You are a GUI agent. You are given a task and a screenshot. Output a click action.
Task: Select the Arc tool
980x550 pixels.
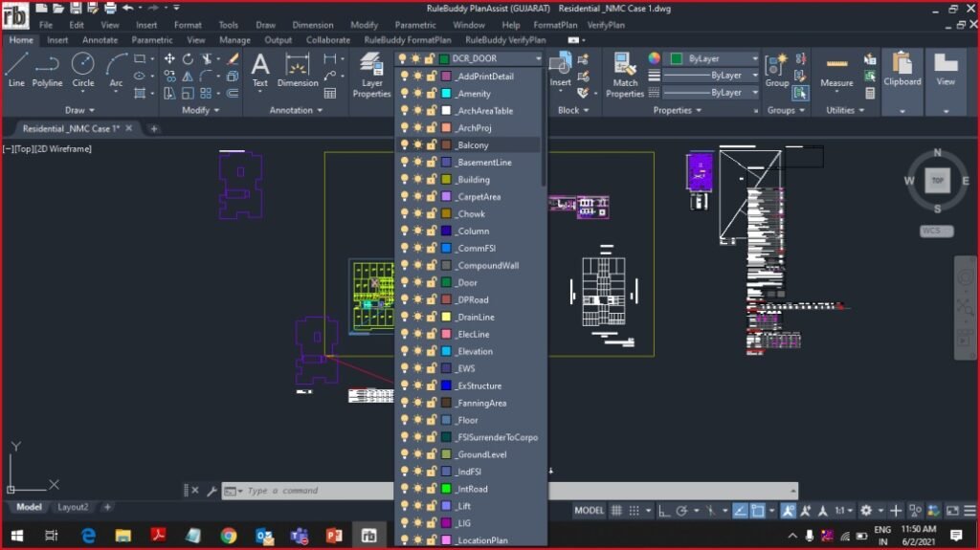(116, 70)
